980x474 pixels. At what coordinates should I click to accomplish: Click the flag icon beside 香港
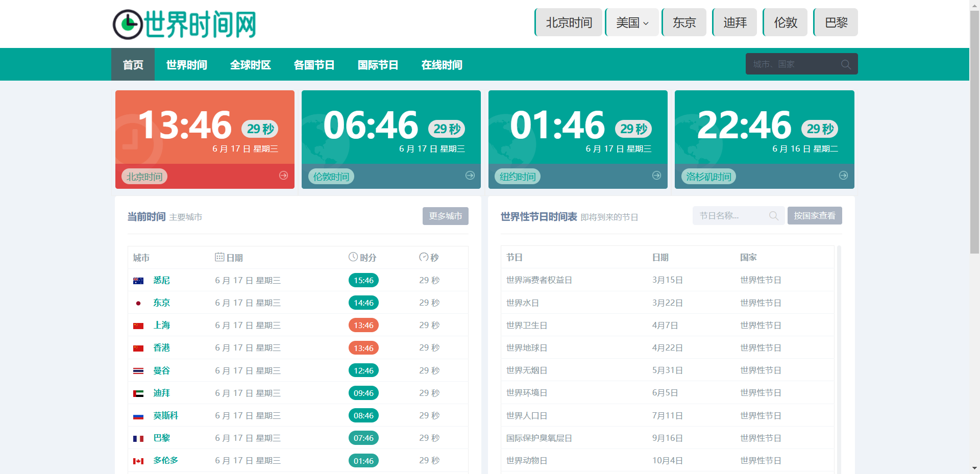(138, 348)
